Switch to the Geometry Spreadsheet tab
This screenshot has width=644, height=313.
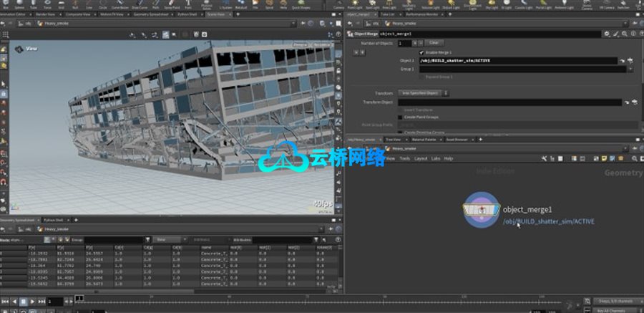coord(16,220)
